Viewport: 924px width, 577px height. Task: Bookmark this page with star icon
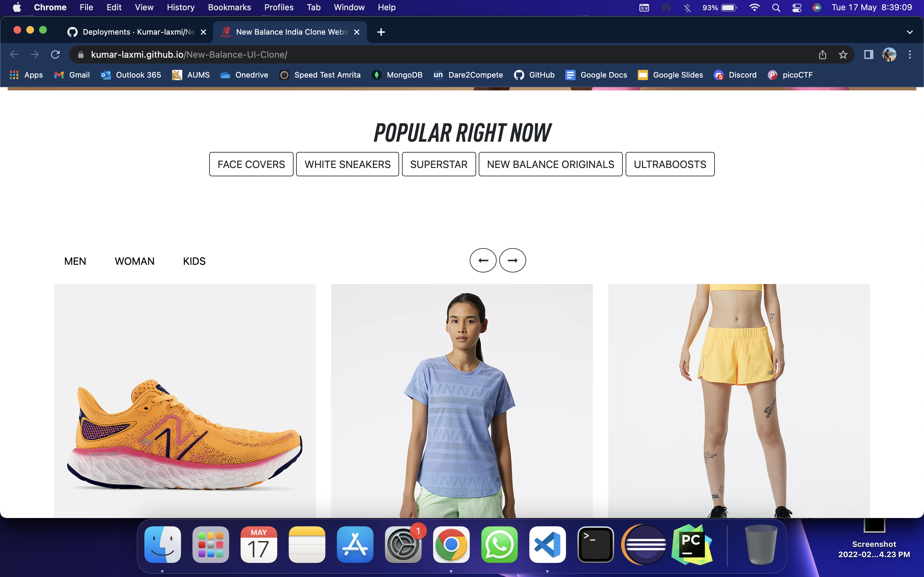843,54
